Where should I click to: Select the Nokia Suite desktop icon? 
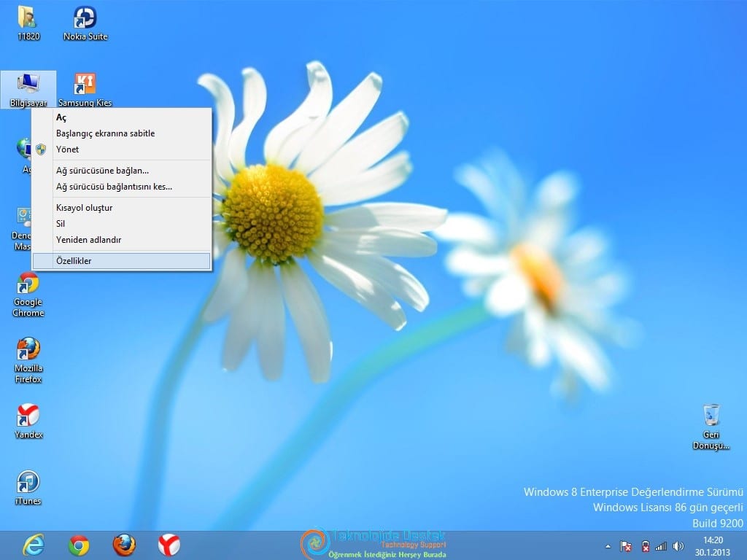coord(85,24)
